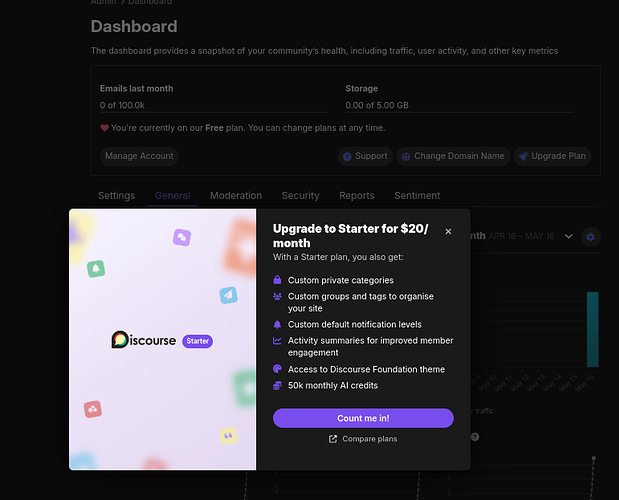Click the 'APR 16 – MAY 16' date range text
Screen dimensions: 619x500
click(521, 236)
